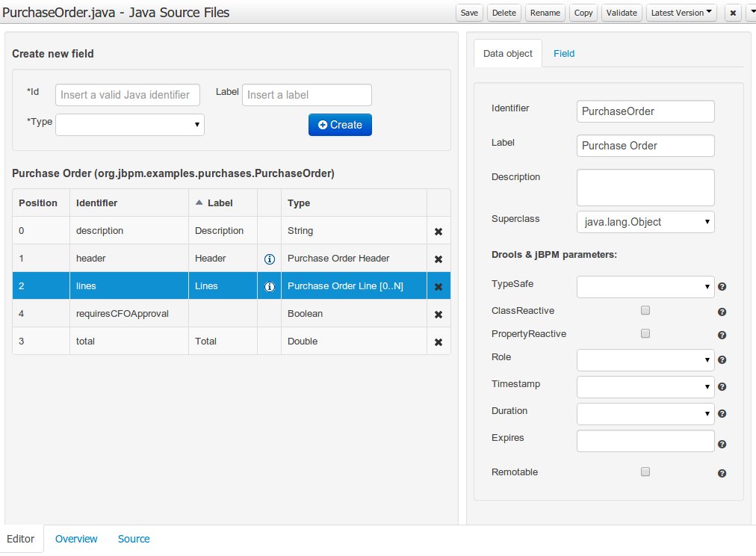756x556 pixels.
Task: Show info icon for header field
Action: [x=270, y=259]
